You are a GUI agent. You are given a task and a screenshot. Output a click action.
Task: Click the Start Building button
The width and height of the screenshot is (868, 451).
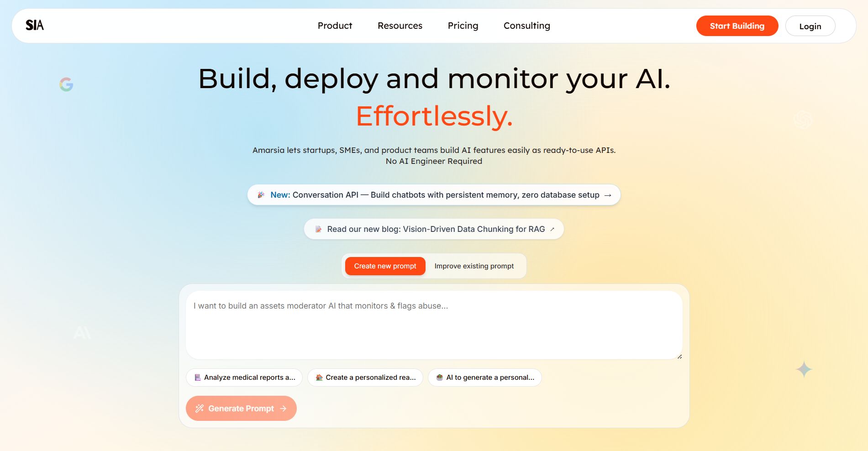(x=737, y=26)
